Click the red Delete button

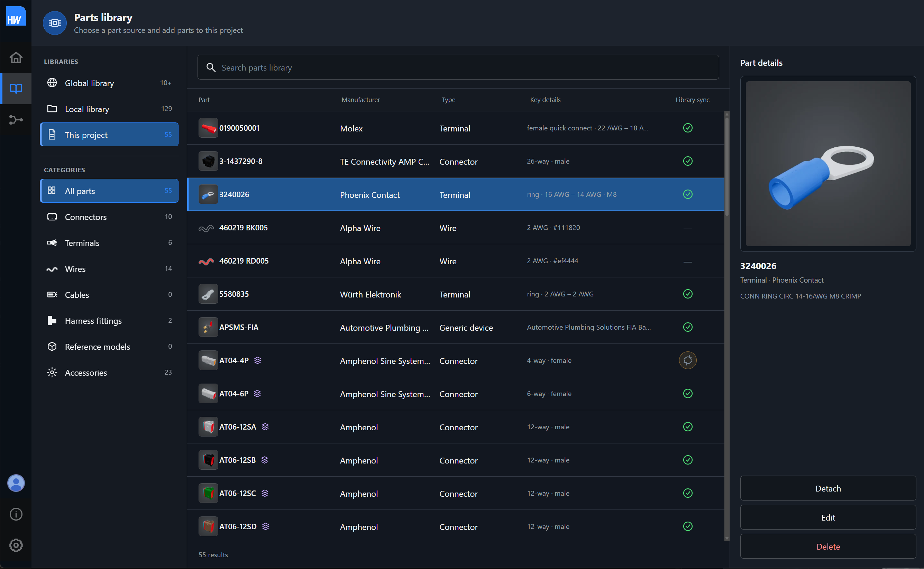coord(828,546)
